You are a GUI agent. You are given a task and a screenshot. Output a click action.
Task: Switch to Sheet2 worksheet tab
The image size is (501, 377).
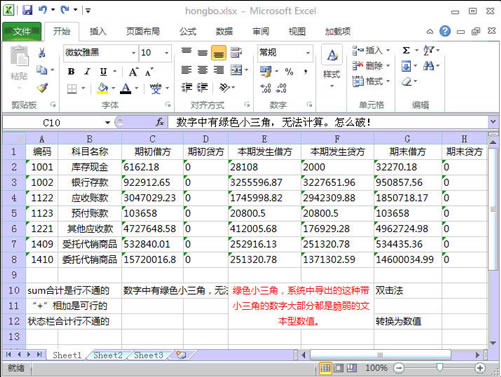108,355
